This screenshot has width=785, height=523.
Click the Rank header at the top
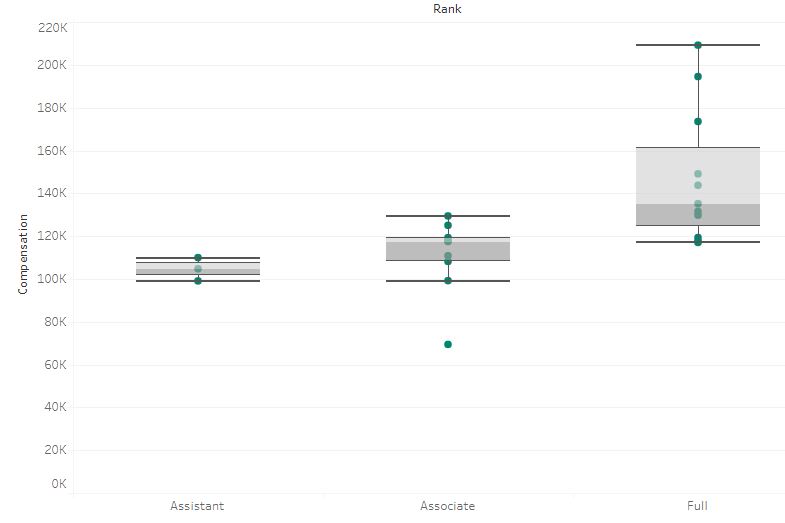pos(447,9)
